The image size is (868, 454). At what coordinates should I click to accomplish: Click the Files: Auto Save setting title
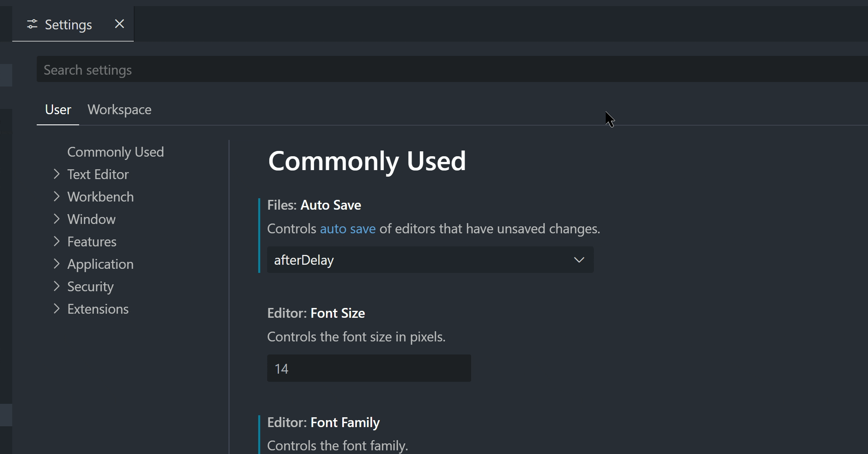[314, 205]
